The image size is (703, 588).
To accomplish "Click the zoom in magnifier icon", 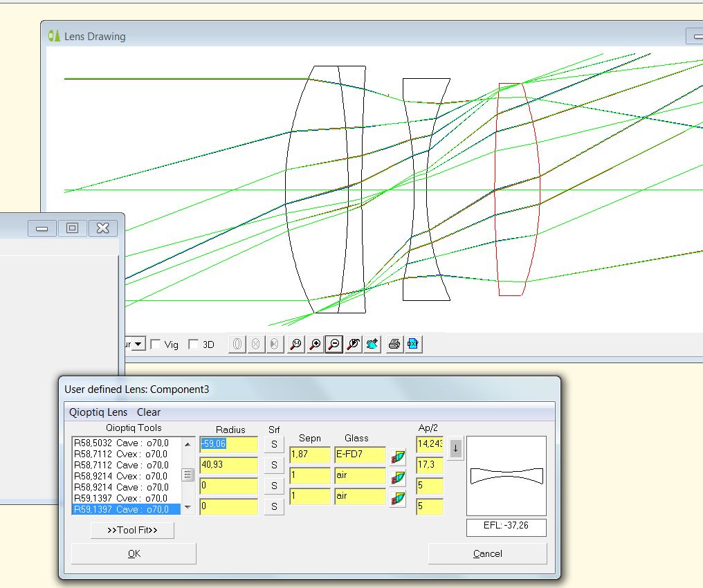I will click(315, 344).
